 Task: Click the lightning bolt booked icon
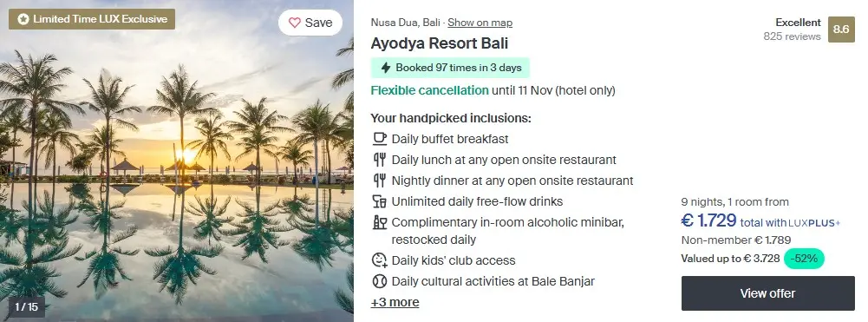pos(386,69)
